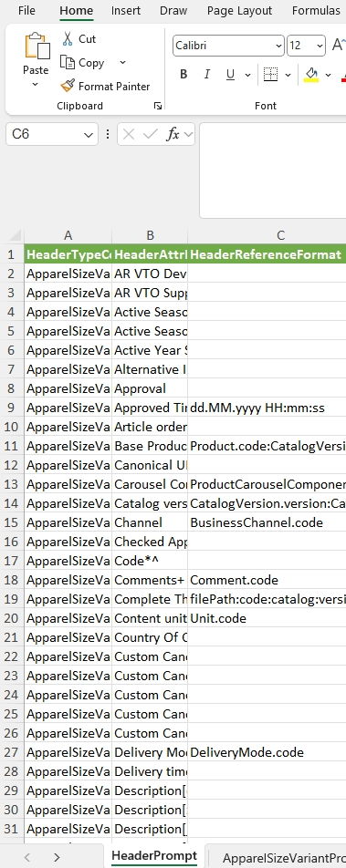
Task: Select the BusinessChannel.code cell
Action: point(267,522)
